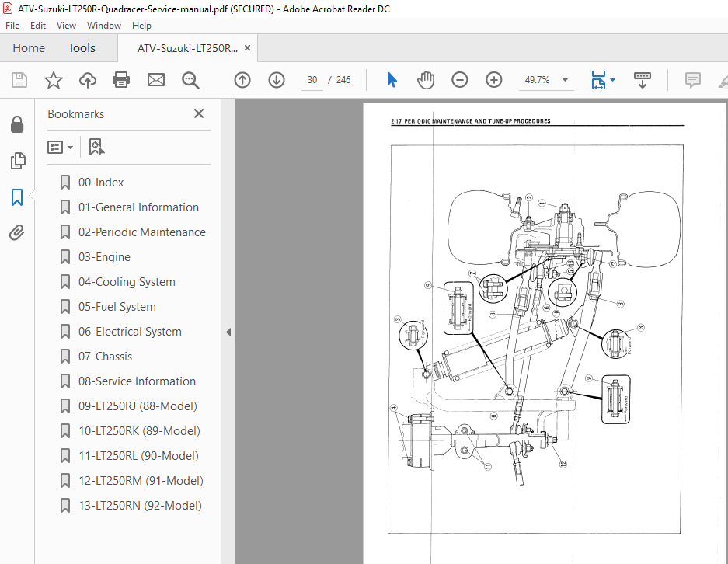Activate the Selection arrow tool
Viewport: 728px width, 564px height.
pyautogui.click(x=392, y=80)
